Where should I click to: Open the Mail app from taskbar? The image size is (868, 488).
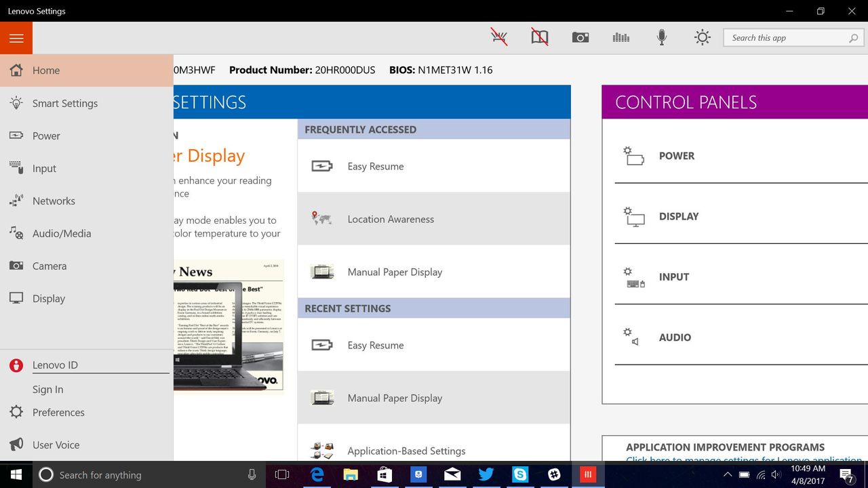pos(452,474)
